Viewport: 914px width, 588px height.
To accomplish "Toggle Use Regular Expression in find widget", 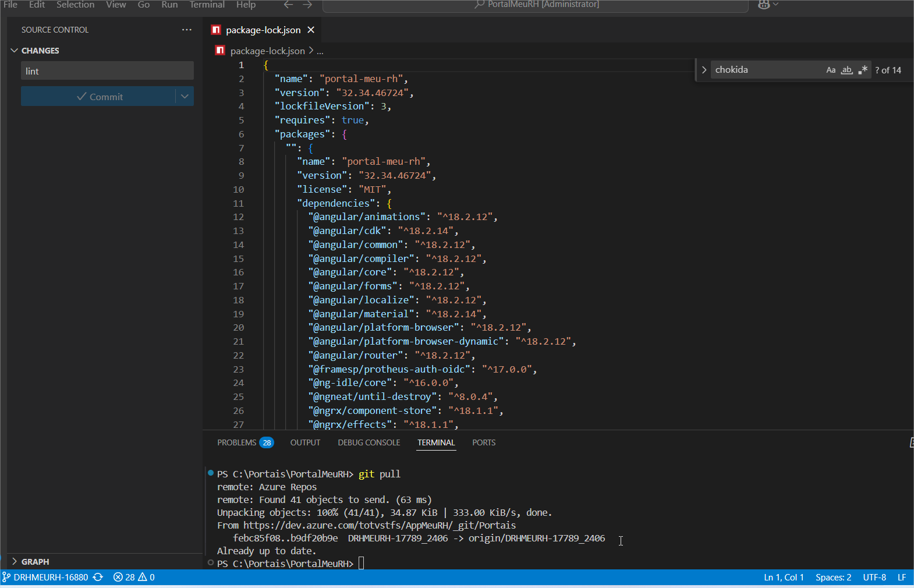I will pyautogui.click(x=863, y=70).
